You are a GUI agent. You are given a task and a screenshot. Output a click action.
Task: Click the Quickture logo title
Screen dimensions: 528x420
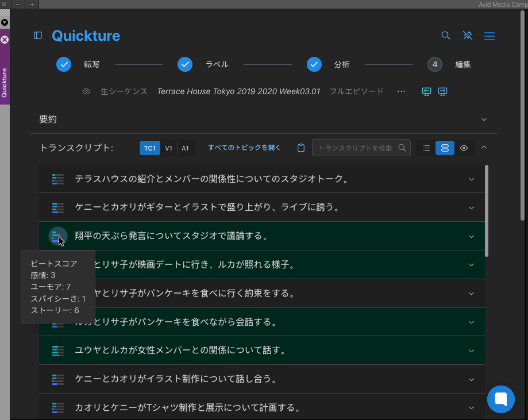[x=86, y=36]
